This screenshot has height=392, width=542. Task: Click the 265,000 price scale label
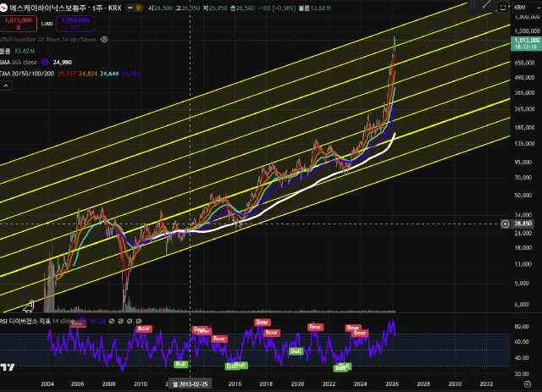click(524, 109)
